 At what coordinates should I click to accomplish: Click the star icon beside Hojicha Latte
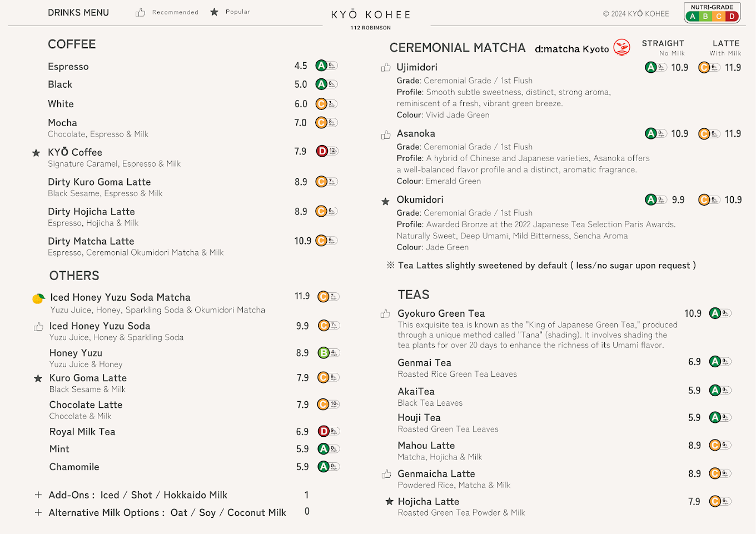click(x=390, y=501)
